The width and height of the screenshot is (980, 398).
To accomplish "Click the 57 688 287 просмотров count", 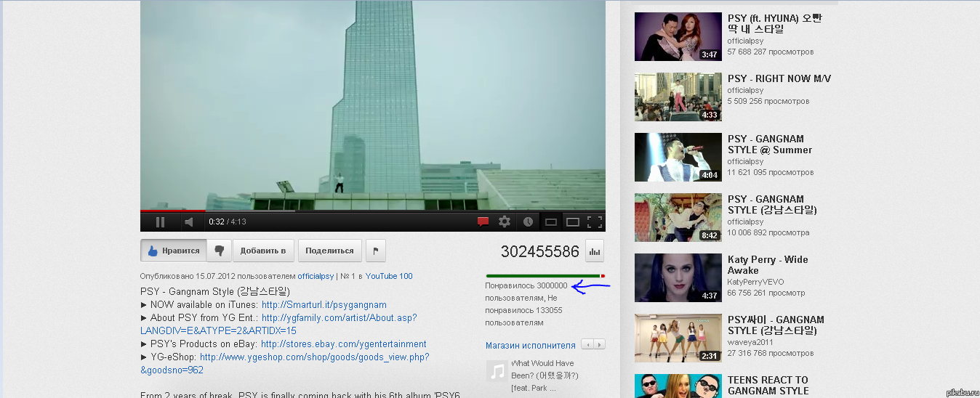I will coord(771,52).
